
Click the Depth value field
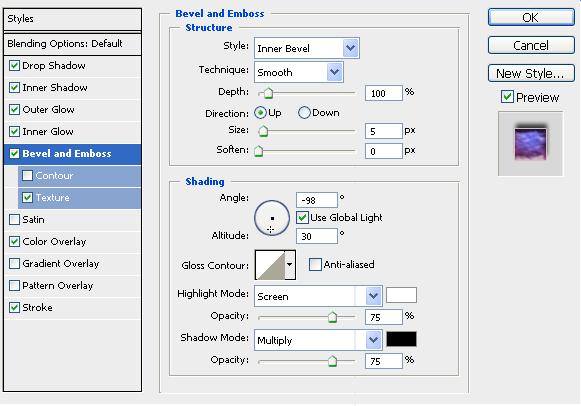384,93
